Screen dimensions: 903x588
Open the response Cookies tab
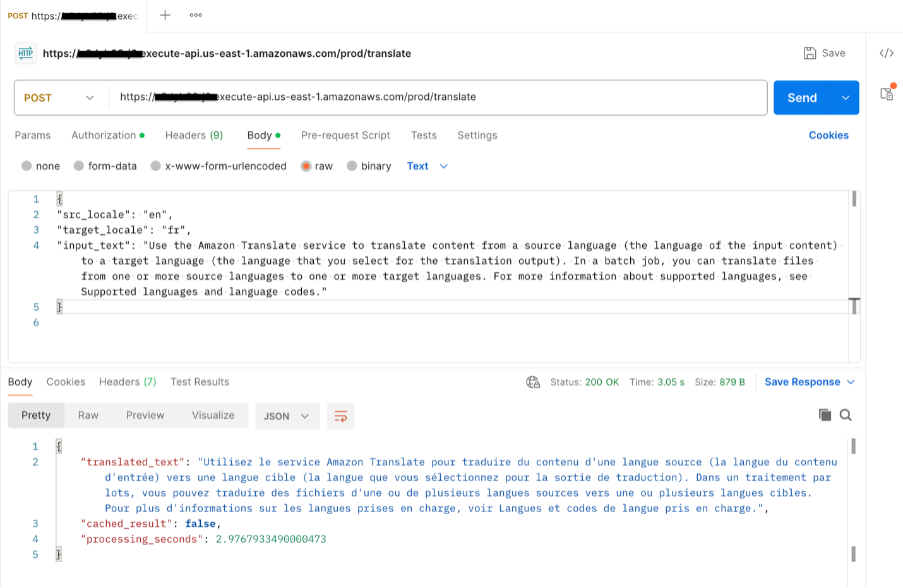pos(66,382)
